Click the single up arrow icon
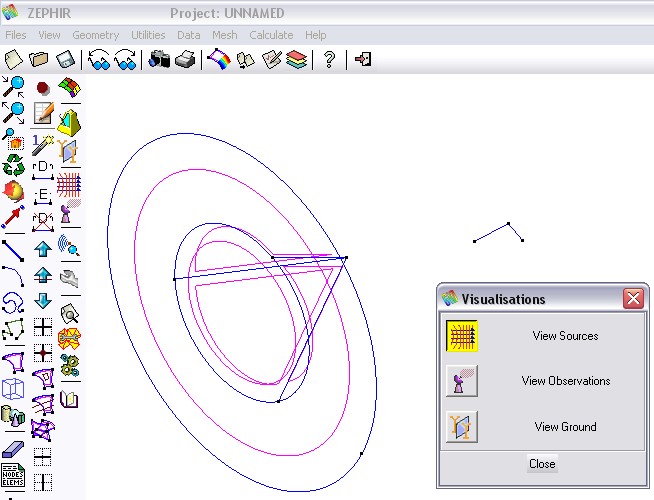Viewport: 654px width, 500px height. 43,249
